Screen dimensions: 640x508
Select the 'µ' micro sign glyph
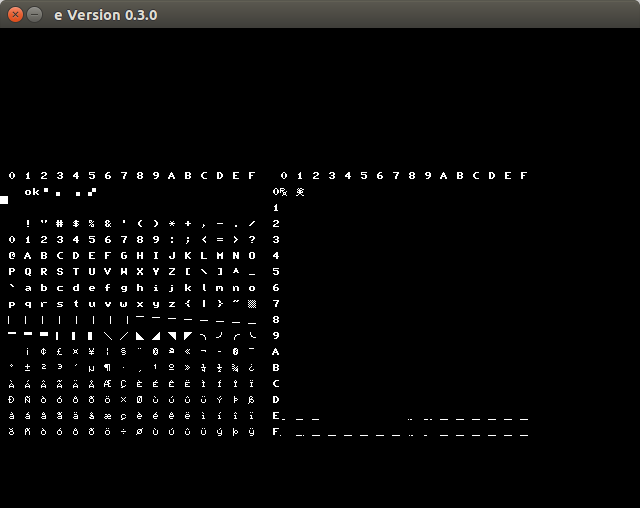point(92,368)
